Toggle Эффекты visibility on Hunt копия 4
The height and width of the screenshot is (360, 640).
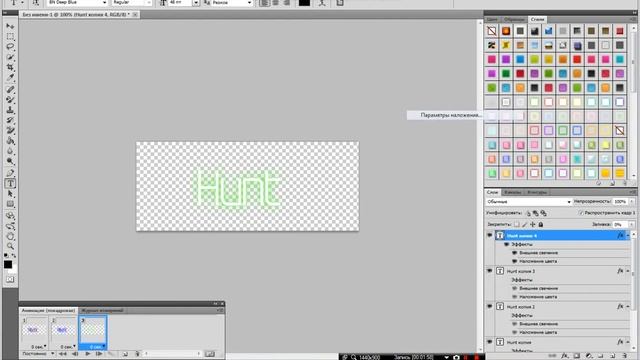(x=507, y=244)
